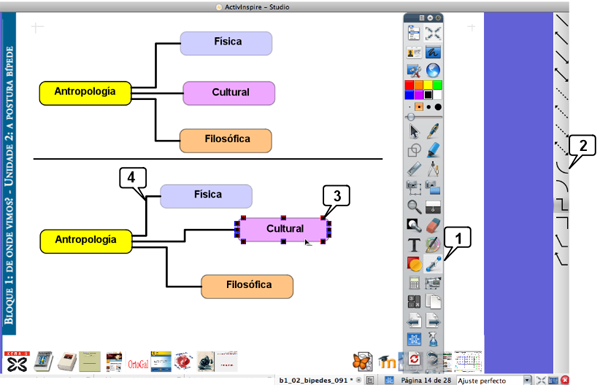
Task: Open the page zoom magnifier tool
Action: pyautogui.click(x=414, y=207)
